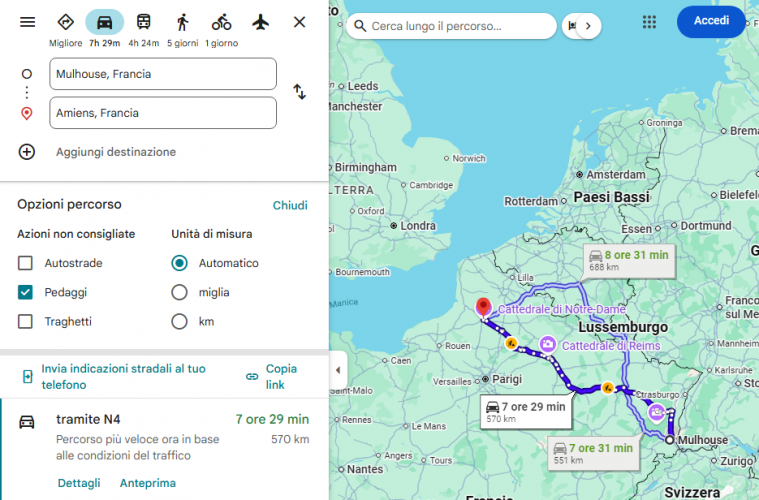This screenshot has width=759, height=500.
Task: Click the Amiens, Francia destination field
Action: (x=163, y=113)
